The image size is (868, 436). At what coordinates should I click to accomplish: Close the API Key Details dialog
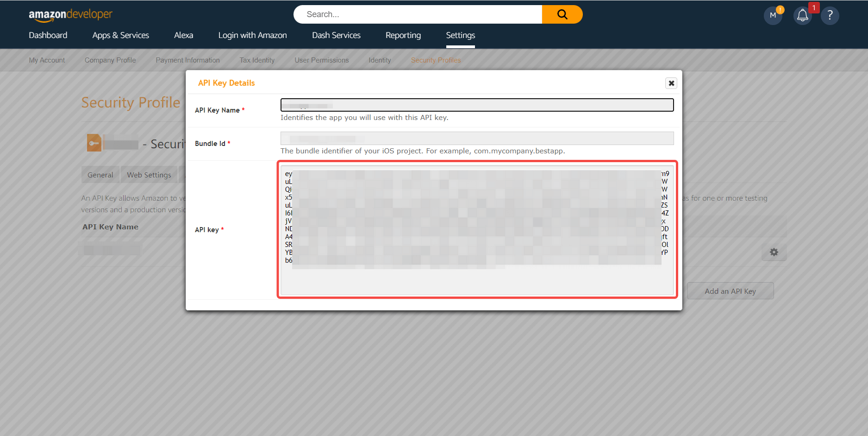[671, 83]
